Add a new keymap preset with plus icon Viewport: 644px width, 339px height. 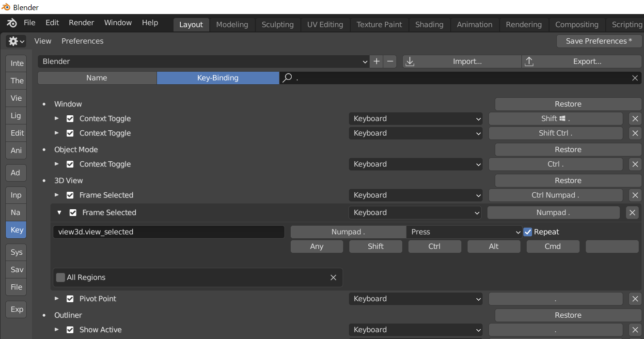(x=377, y=62)
